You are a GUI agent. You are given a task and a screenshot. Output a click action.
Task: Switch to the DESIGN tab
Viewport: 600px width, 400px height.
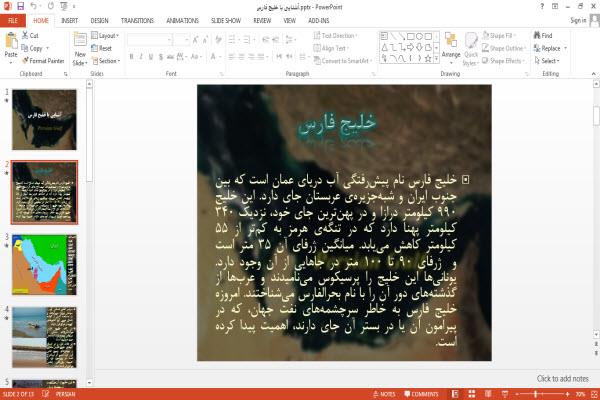click(x=99, y=21)
